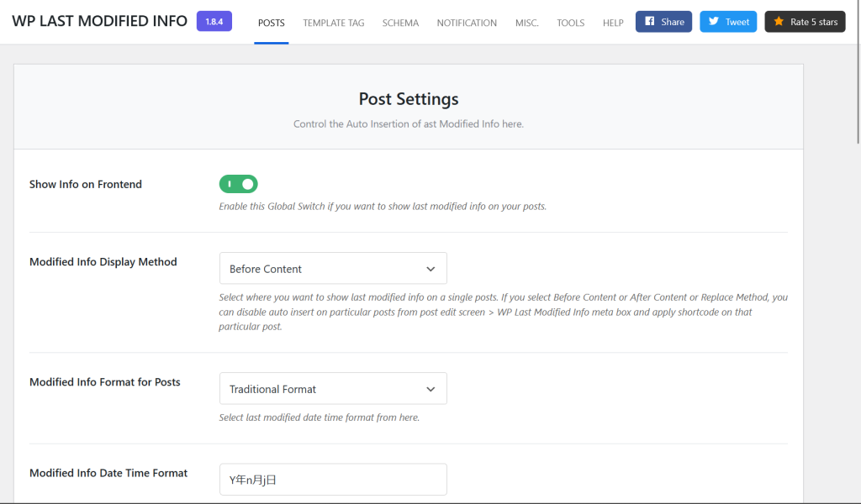Click the Modified Info Date Time Format label
This screenshot has height=504, width=861.
[108, 473]
